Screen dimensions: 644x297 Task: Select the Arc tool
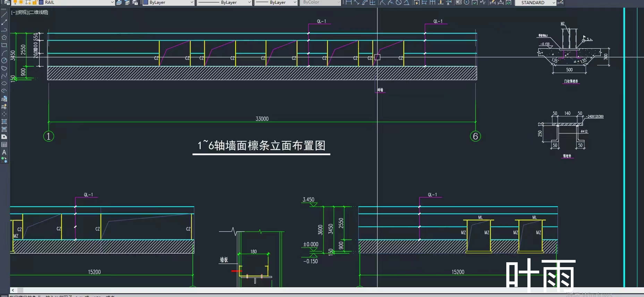[4, 53]
